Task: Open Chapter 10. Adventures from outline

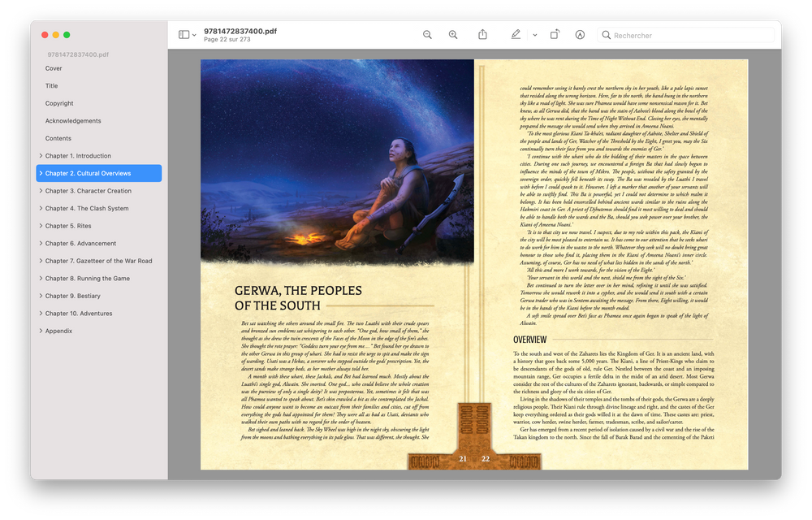Action: point(79,314)
